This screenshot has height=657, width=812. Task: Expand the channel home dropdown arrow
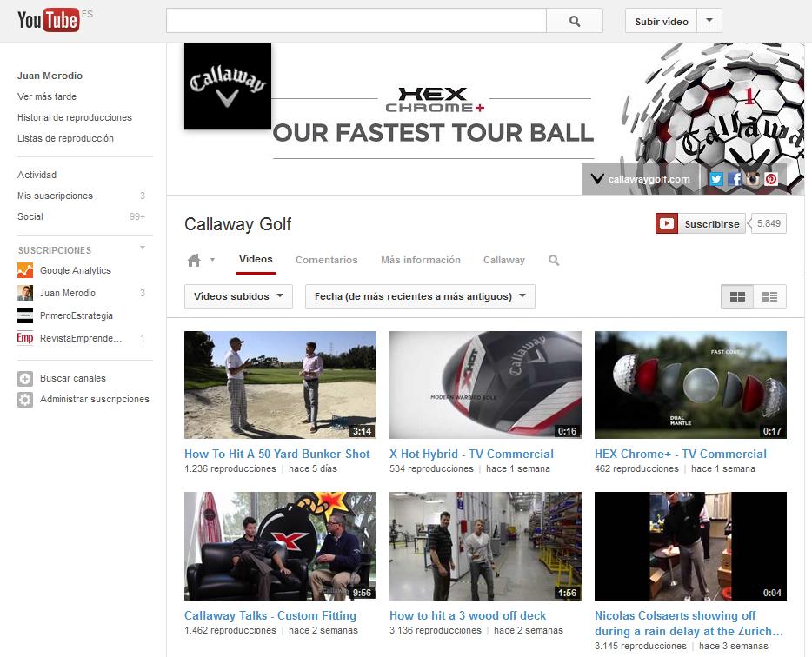tap(212, 260)
